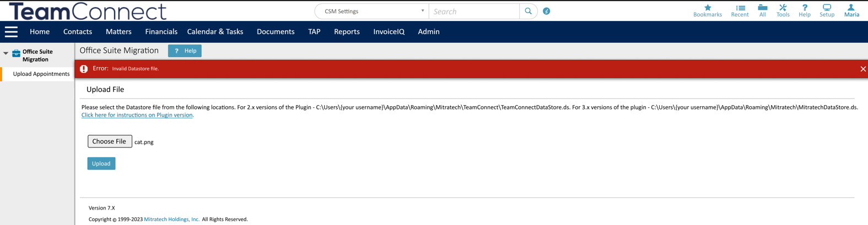Go to the Home menu

(x=40, y=32)
